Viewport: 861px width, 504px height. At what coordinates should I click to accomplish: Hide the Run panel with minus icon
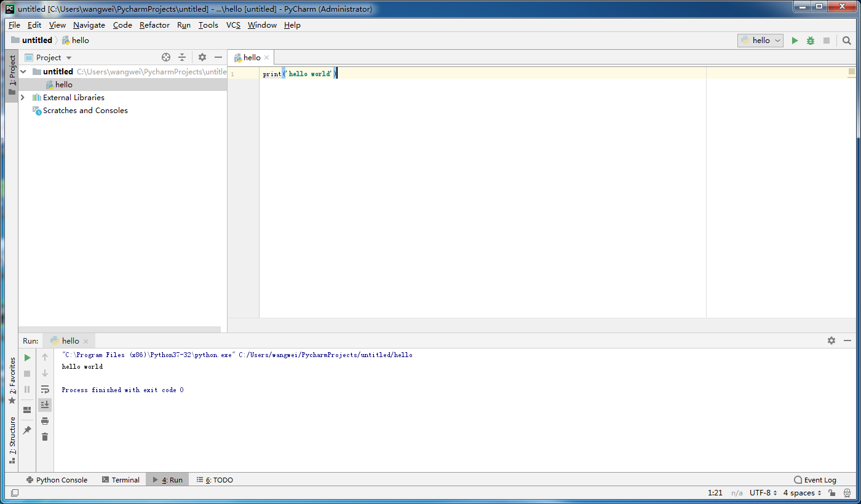[x=847, y=341]
